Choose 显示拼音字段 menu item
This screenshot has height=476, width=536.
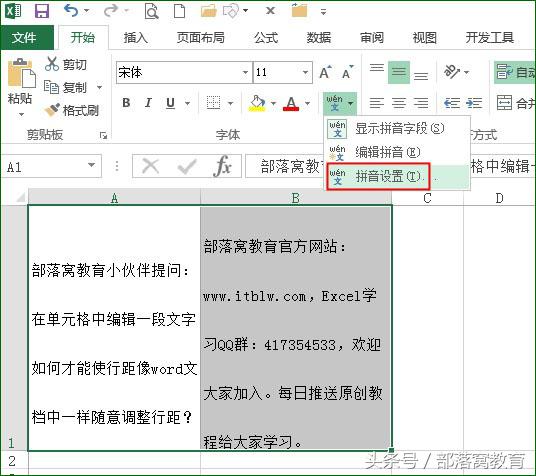tap(397, 129)
